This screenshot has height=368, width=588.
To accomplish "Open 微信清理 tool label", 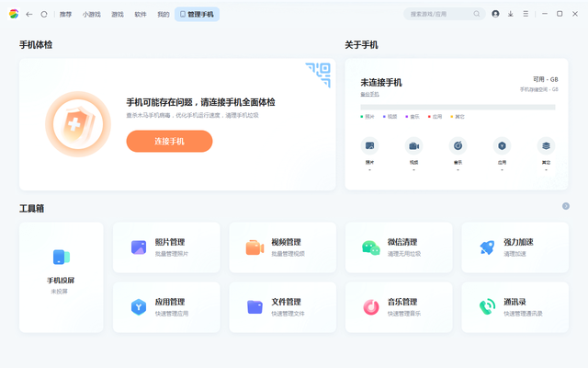I will [x=402, y=242].
